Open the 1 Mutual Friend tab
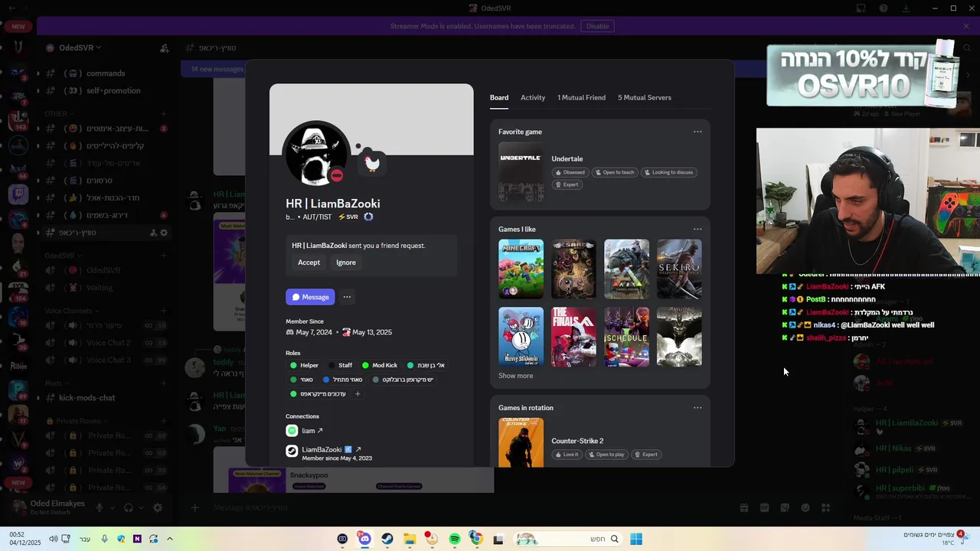The height and width of the screenshot is (551, 980). (581, 97)
